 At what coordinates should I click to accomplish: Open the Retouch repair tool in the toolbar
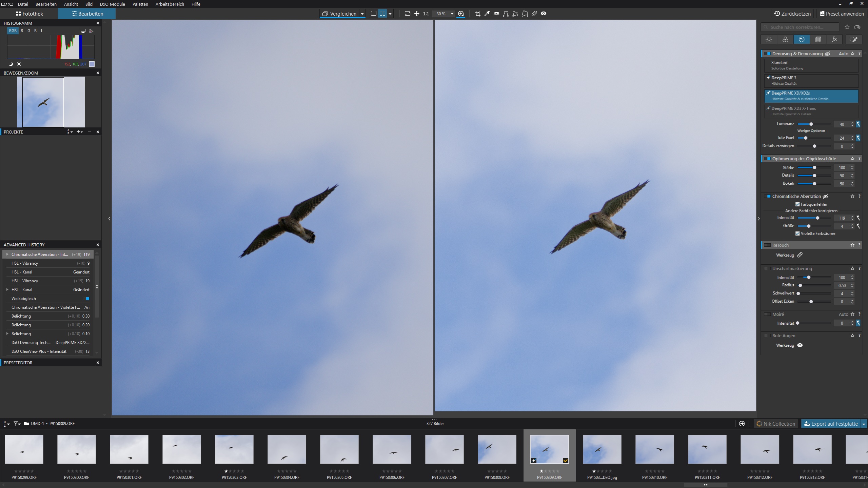pyautogui.click(x=534, y=14)
